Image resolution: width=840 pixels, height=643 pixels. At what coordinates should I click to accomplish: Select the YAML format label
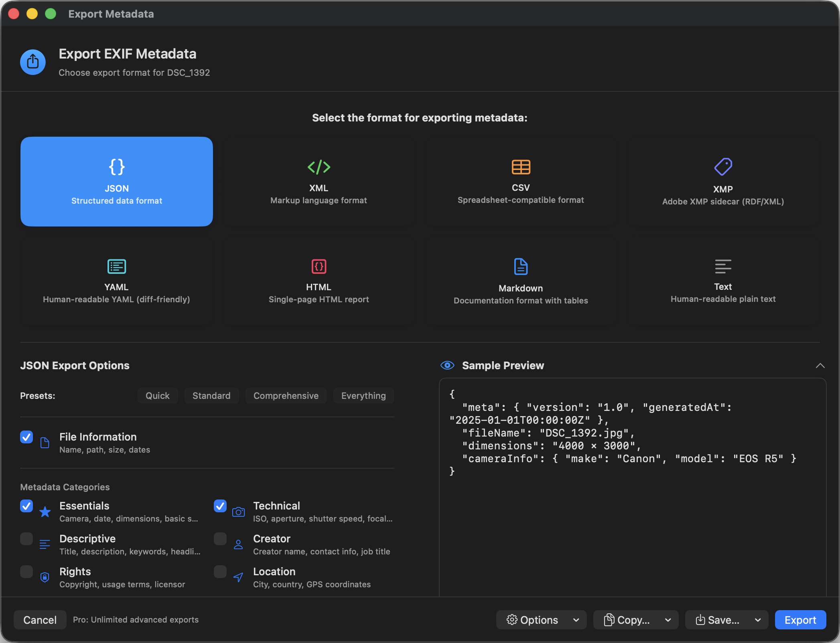116,287
